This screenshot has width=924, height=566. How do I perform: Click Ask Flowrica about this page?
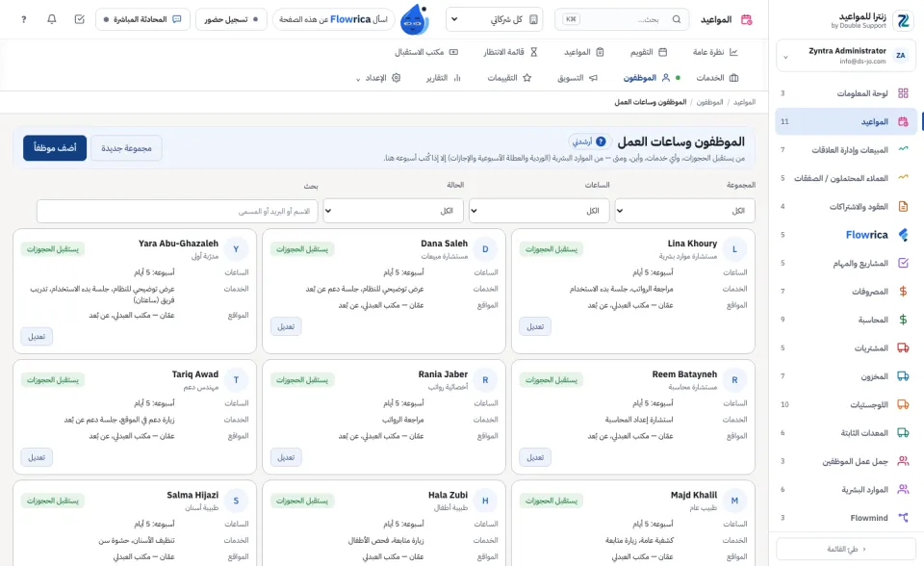(x=334, y=19)
